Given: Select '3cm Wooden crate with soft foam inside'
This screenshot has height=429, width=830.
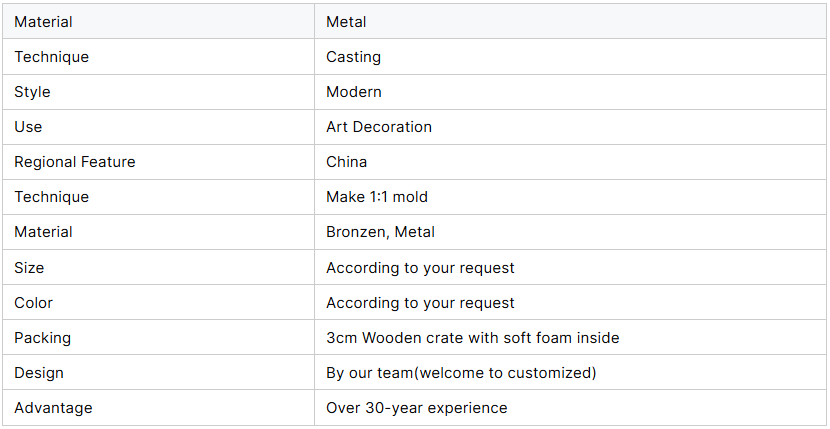Looking at the screenshot, I should click(473, 337).
